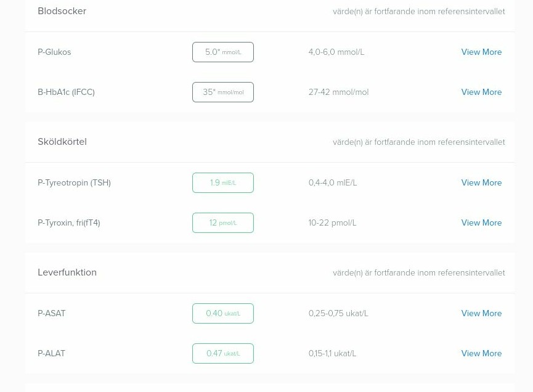
Task: Click View More next to P-ALAT
Action: (481, 354)
